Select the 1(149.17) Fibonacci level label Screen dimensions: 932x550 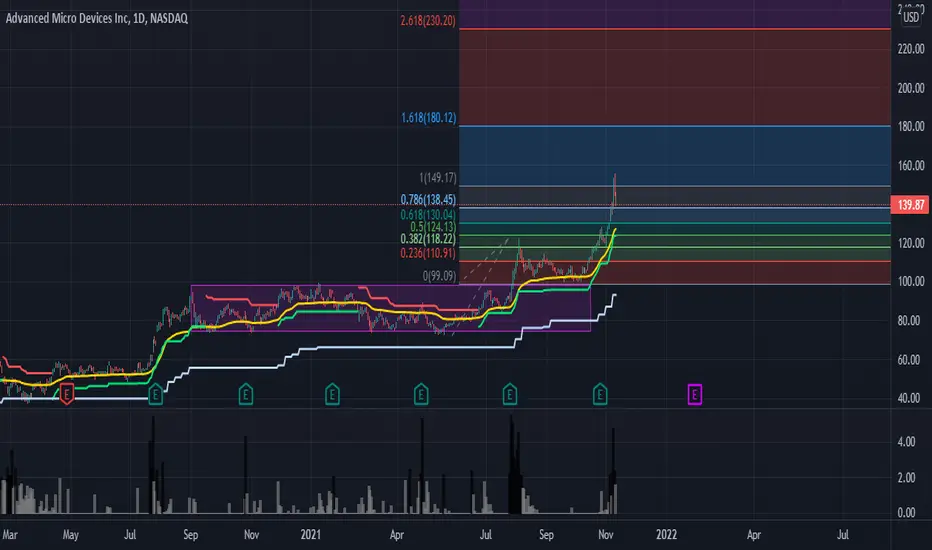coord(438,177)
